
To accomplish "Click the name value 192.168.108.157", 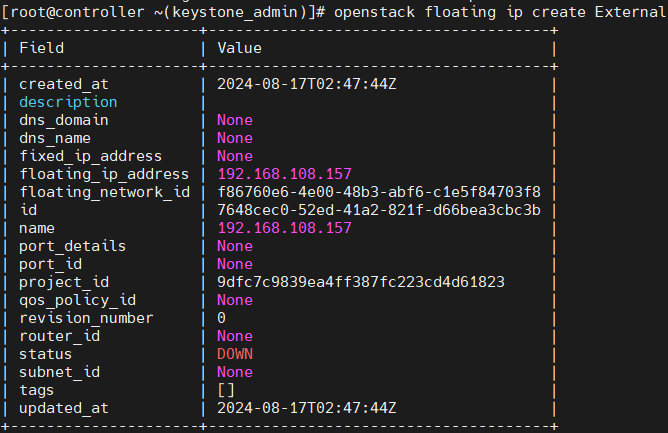I will 284,228.
